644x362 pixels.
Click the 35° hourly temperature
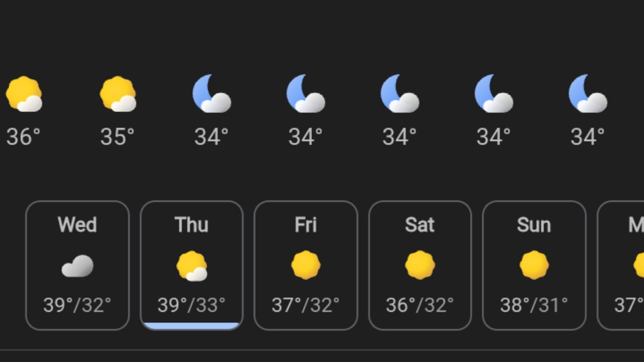click(x=117, y=137)
